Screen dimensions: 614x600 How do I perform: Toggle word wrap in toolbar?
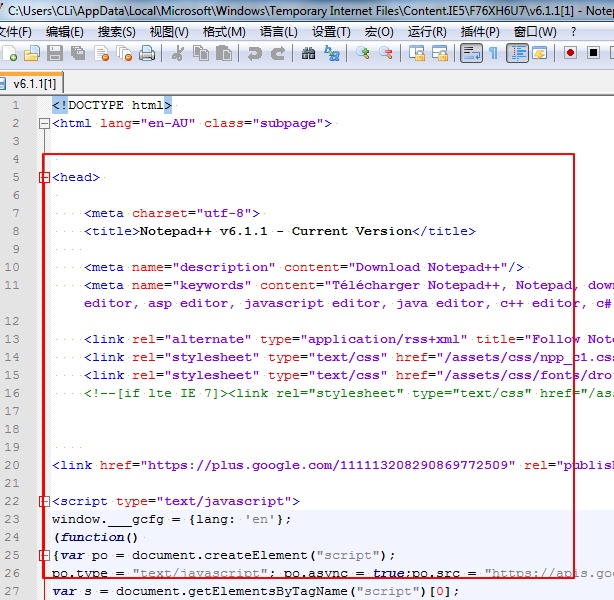click(x=471, y=53)
